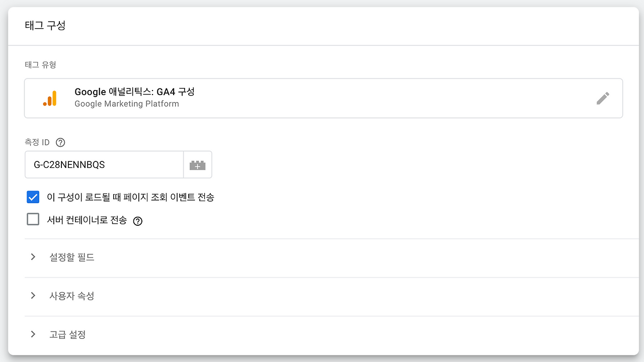Click the pencil icon to edit tag type
This screenshot has width=644, height=362.
[603, 98]
